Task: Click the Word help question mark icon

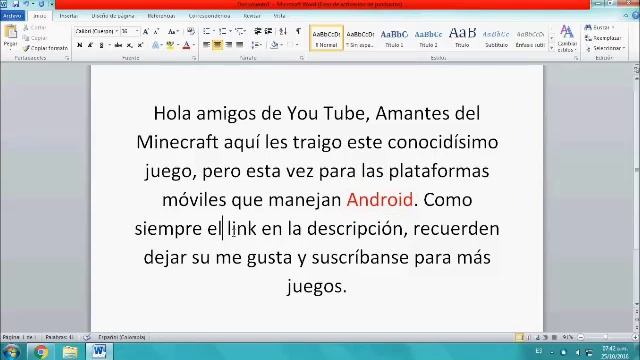Action: coord(636,16)
